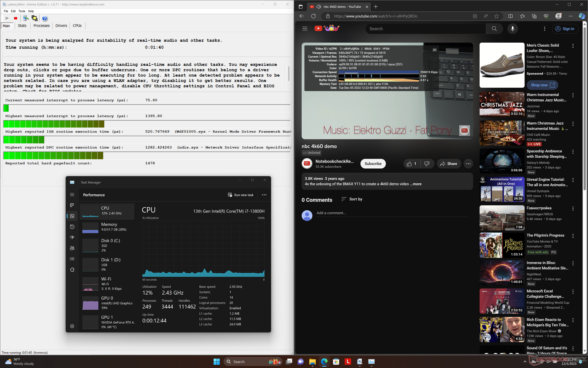Dislike the nbc 4k60 demo video
The width and height of the screenshot is (588, 368).
tap(427, 164)
